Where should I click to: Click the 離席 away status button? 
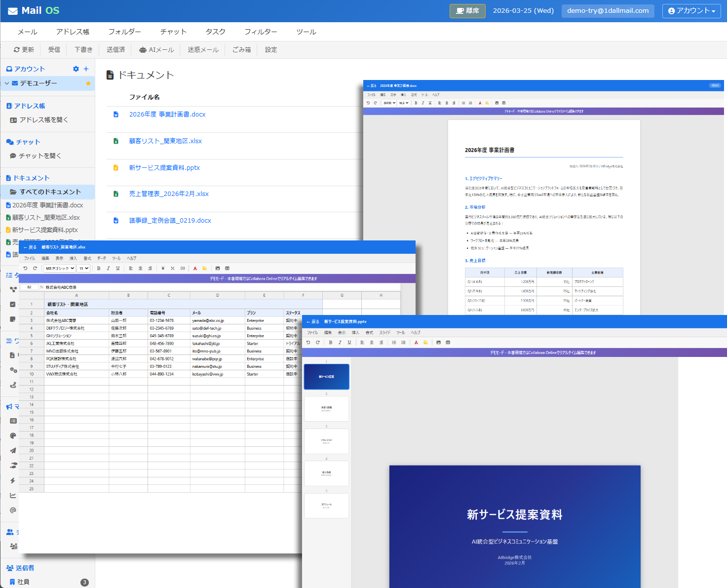point(467,11)
